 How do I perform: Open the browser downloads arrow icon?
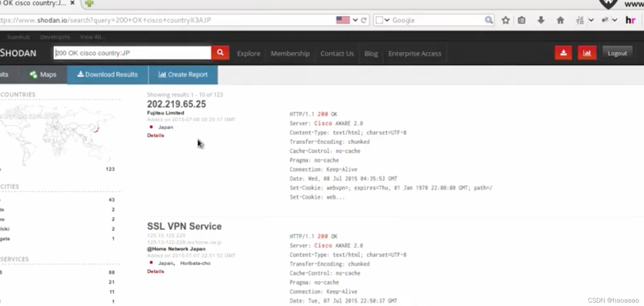point(541,20)
